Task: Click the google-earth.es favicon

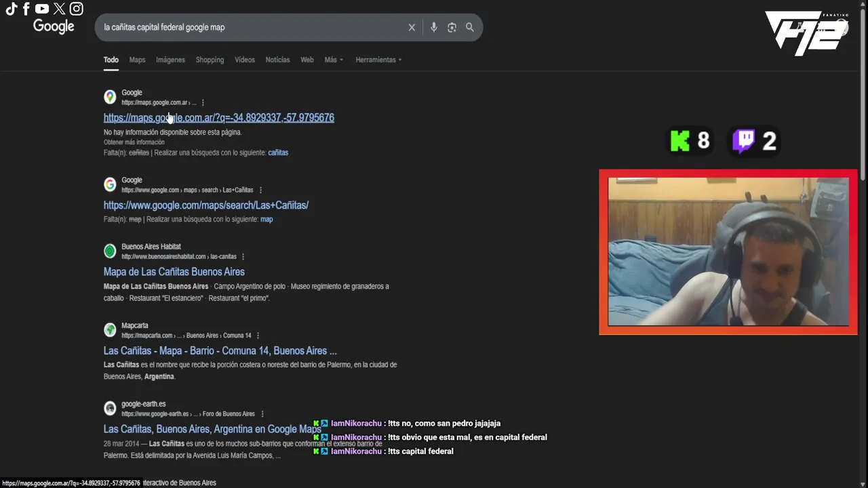Action: click(x=110, y=408)
